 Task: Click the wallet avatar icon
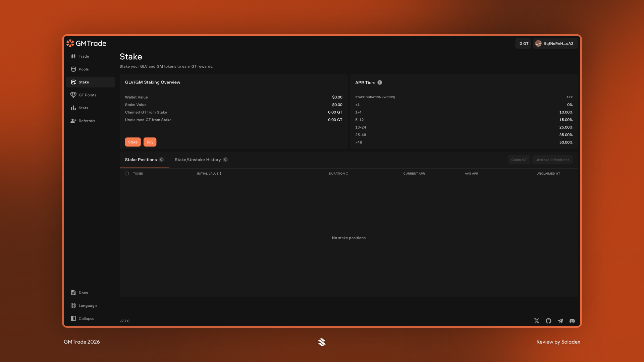(538, 44)
